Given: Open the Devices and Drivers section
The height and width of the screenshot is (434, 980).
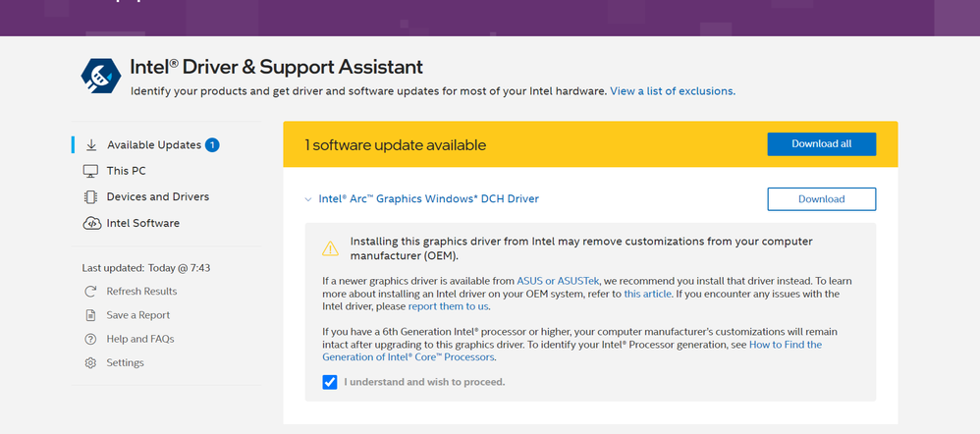Looking at the screenshot, I should (x=157, y=197).
